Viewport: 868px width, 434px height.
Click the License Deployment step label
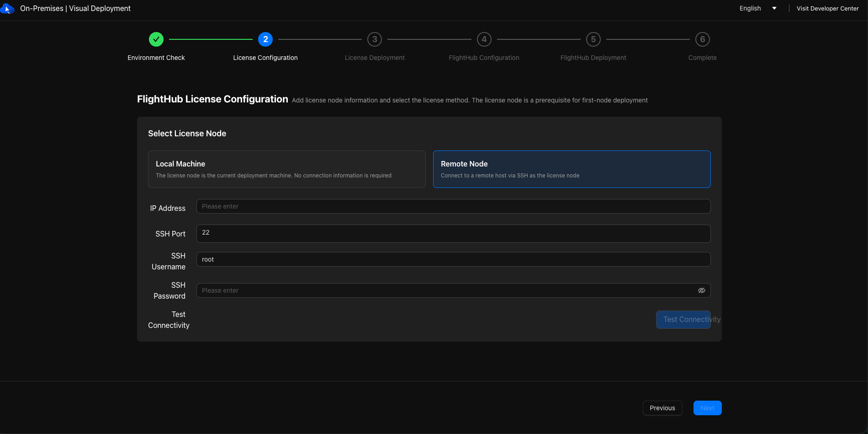point(375,58)
